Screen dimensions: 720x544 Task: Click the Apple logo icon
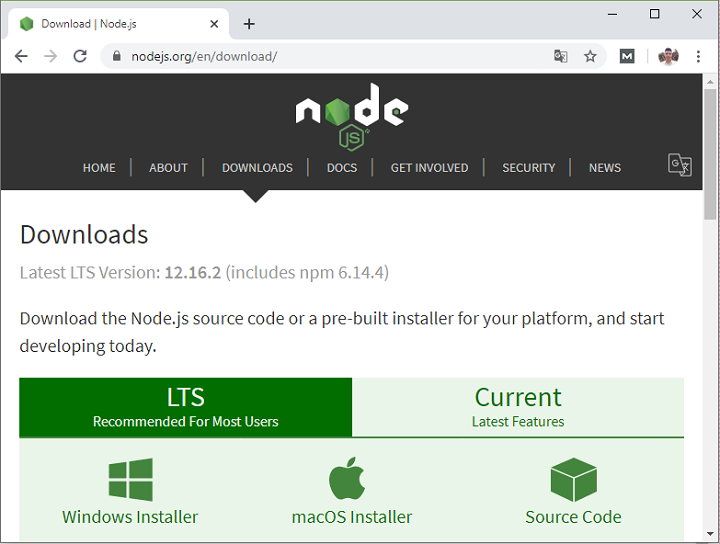tap(347, 478)
